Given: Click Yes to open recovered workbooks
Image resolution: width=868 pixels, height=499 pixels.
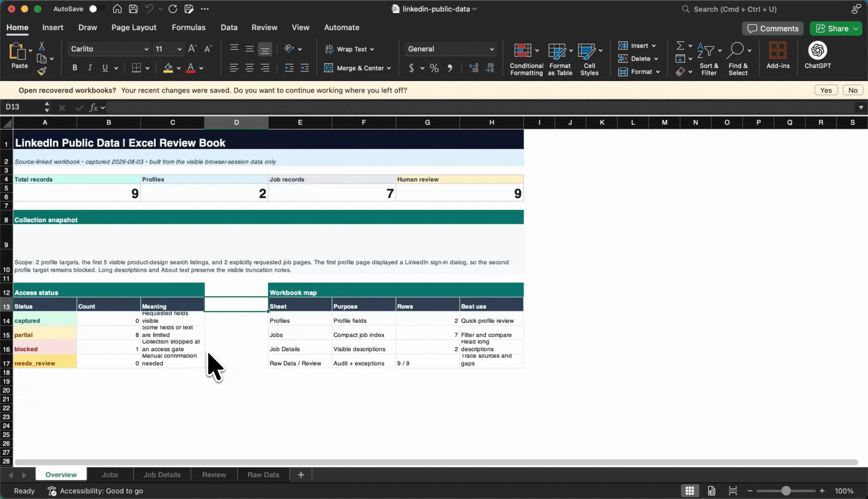Looking at the screenshot, I should pyautogui.click(x=826, y=91).
